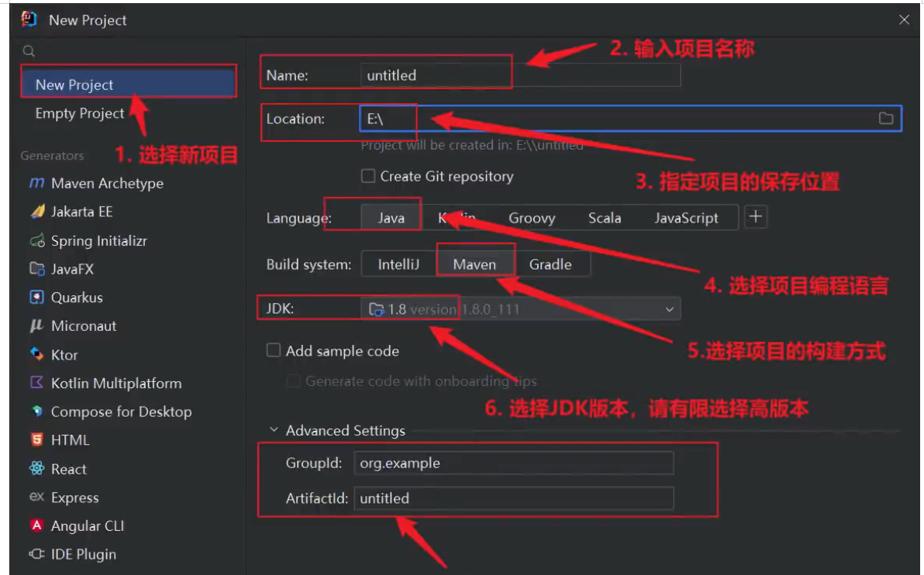The width and height of the screenshot is (924, 575).
Task: Click the Ktor generator icon
Action: tap(37, 355)
